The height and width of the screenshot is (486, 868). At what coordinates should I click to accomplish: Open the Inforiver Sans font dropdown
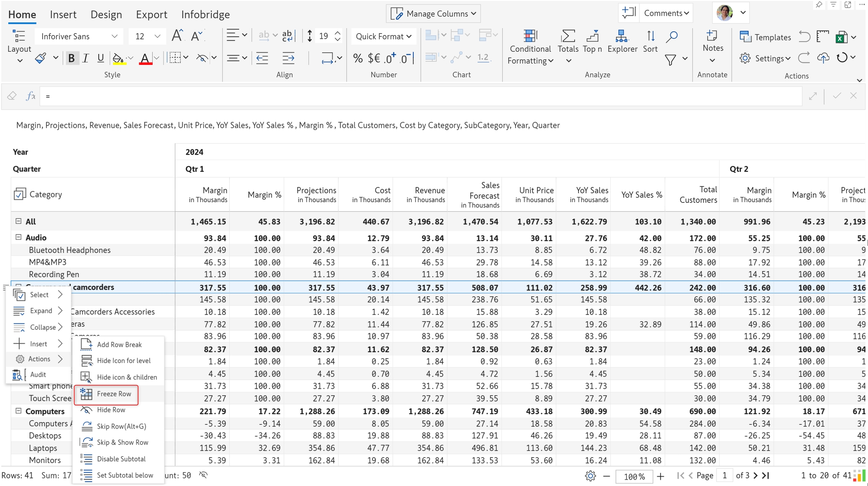(x=79, y=37)
